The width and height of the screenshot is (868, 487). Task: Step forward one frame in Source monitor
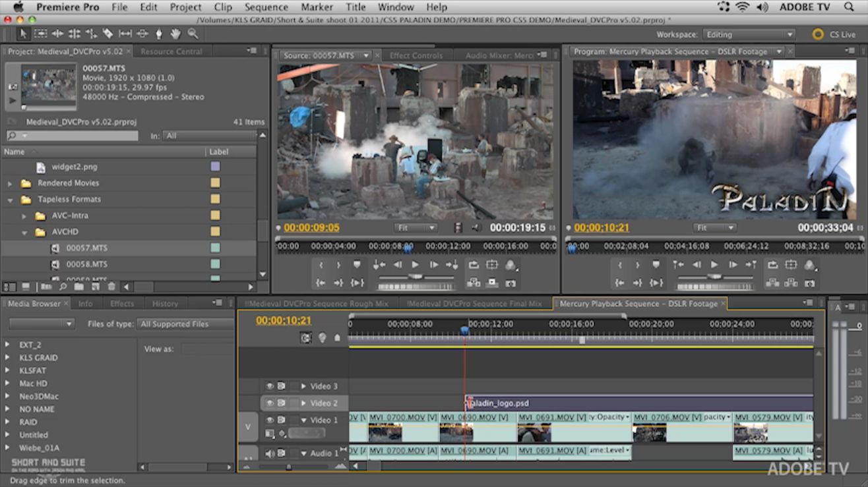[433, 265]
